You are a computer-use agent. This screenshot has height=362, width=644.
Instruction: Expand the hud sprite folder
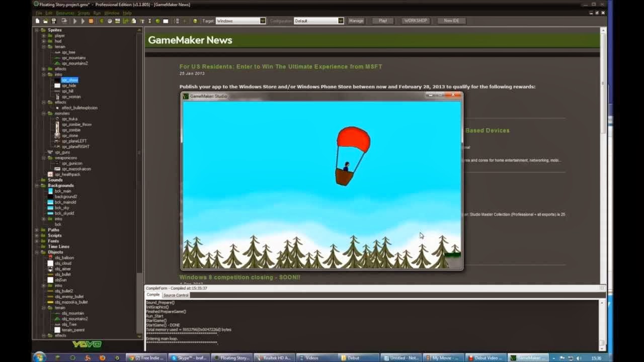[44, 41]
